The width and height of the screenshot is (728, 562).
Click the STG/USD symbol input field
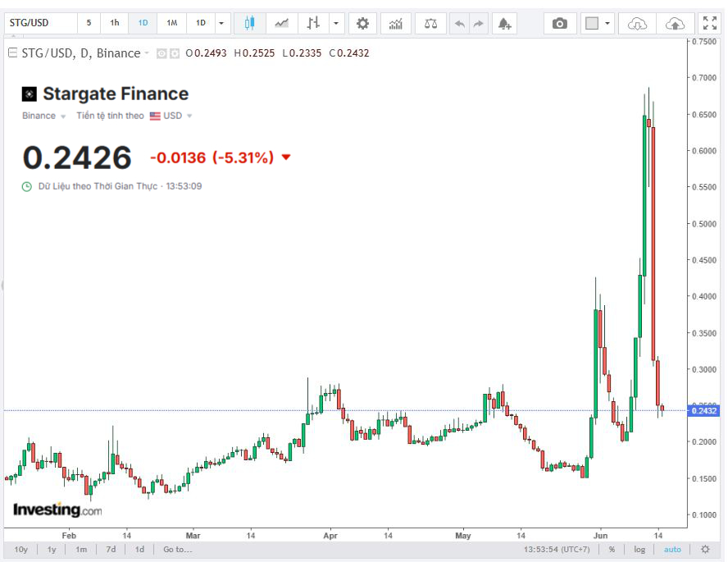(41, 23)
